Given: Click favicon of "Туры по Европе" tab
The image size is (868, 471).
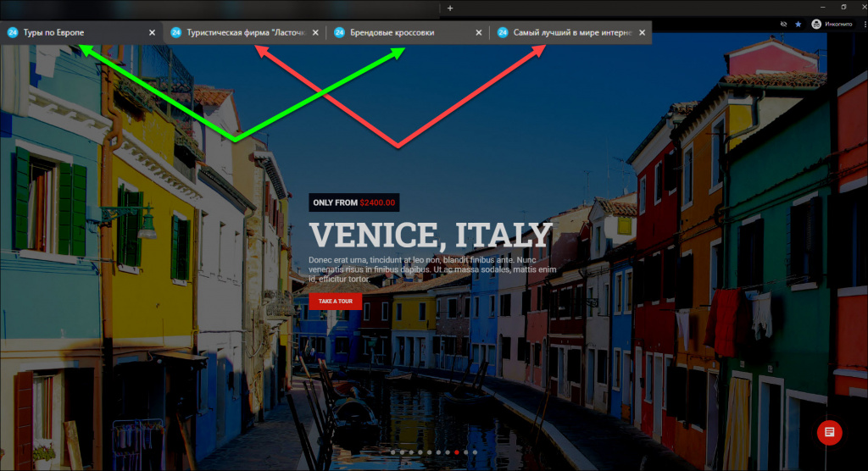Looking at the screenshot, I should (x=12, y=33).
